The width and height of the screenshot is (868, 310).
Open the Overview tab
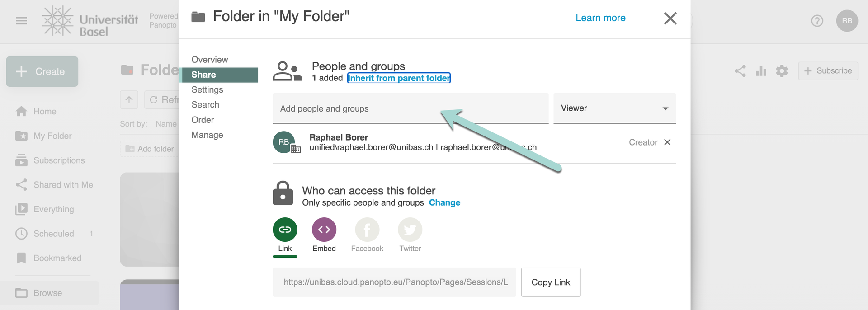pos(209,60)
